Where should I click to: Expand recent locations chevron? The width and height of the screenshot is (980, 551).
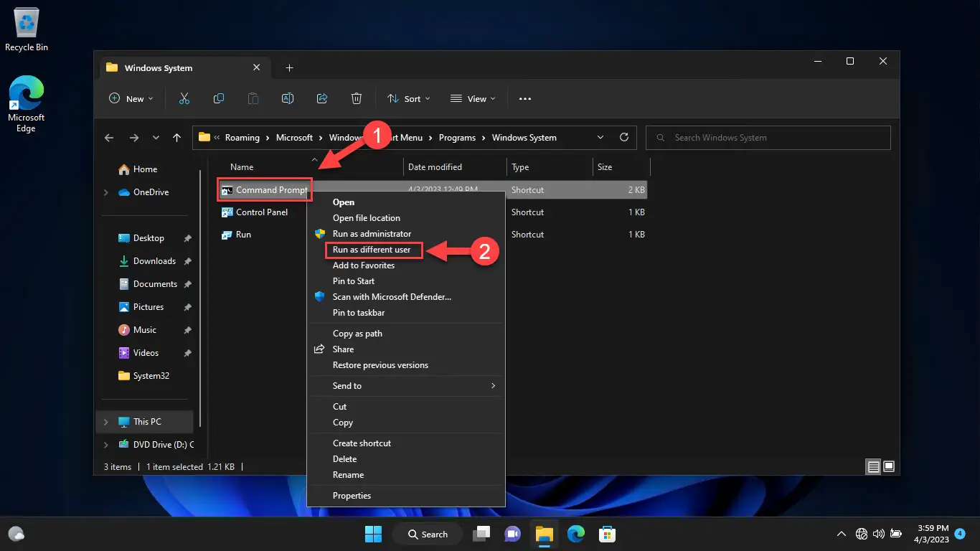(156, 138)
